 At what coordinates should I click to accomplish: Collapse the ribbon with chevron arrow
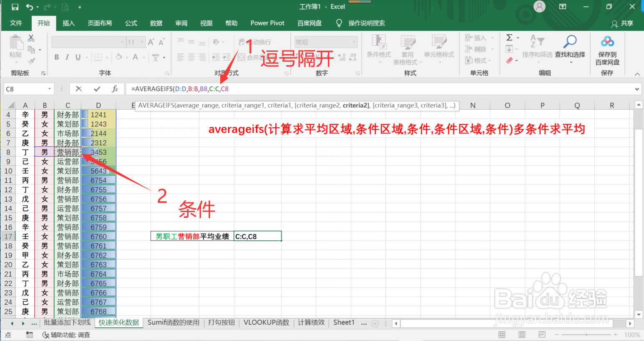tap(637, 74)
